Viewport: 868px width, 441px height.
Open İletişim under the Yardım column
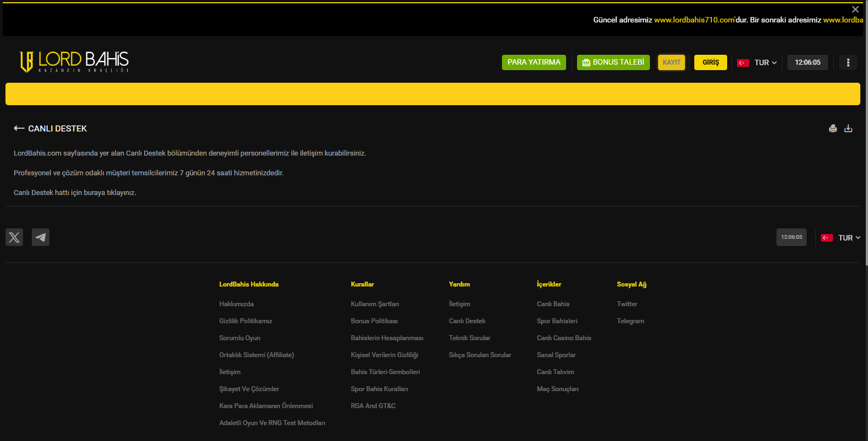[x=459, y=304]
